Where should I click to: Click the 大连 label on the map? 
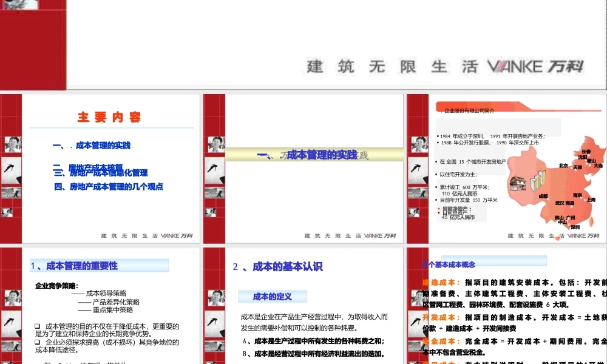(x=598, y=166)
